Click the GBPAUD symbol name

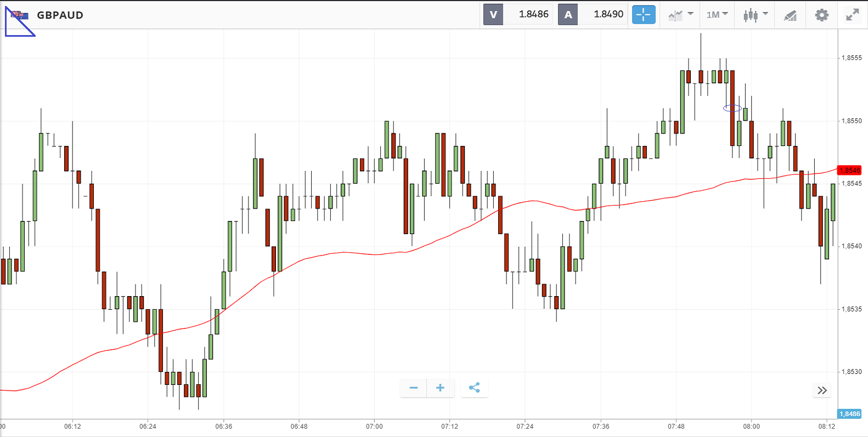(x=60, y=15)
